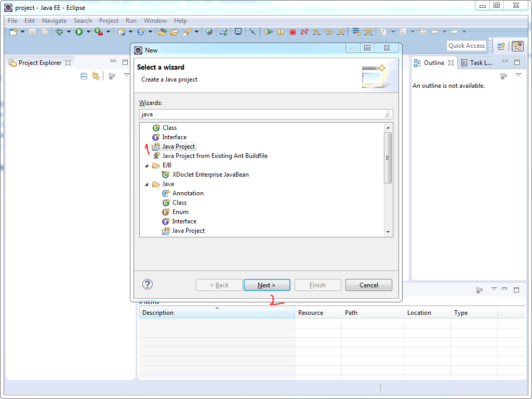
Task: Collapse the Java folder in wizard tree
Action: pos(147,184)
